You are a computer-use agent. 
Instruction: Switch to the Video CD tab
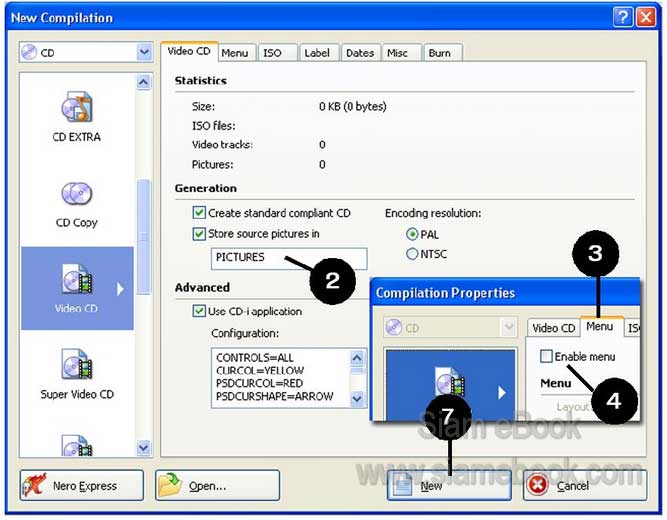tap(189, 51)
